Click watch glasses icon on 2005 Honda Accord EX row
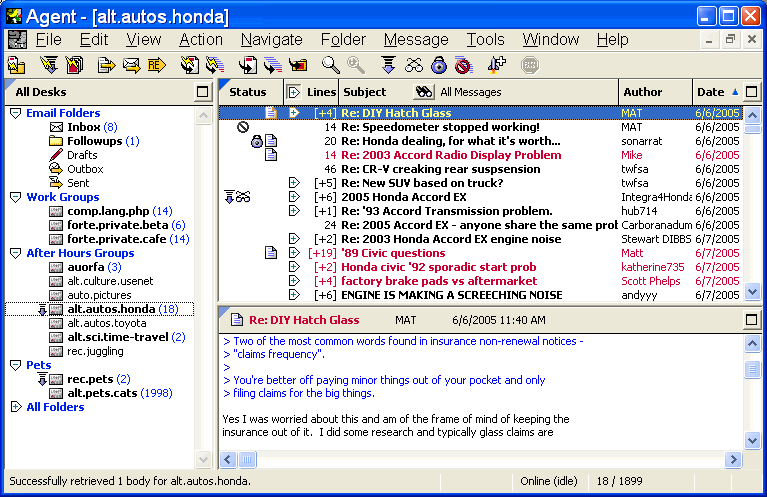 click(244, 197)
